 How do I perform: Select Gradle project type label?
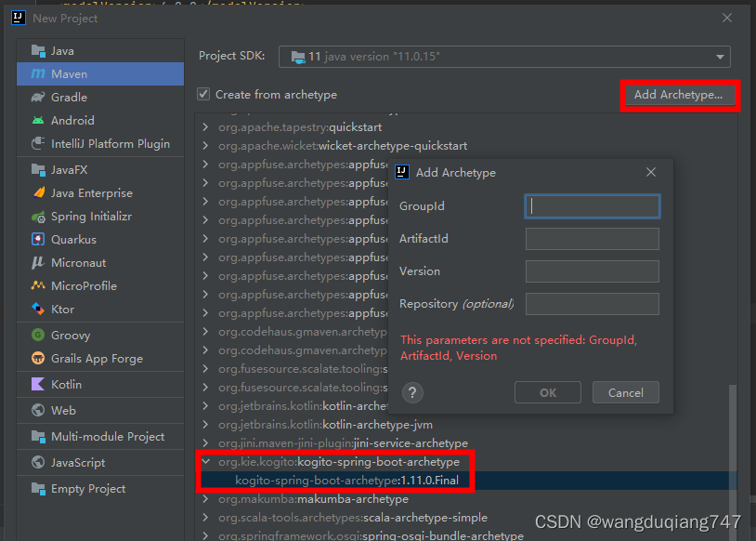[70, 97]
